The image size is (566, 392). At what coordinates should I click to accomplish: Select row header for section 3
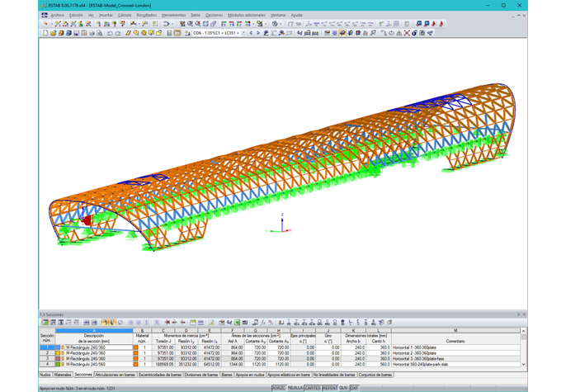coord(47,359)
